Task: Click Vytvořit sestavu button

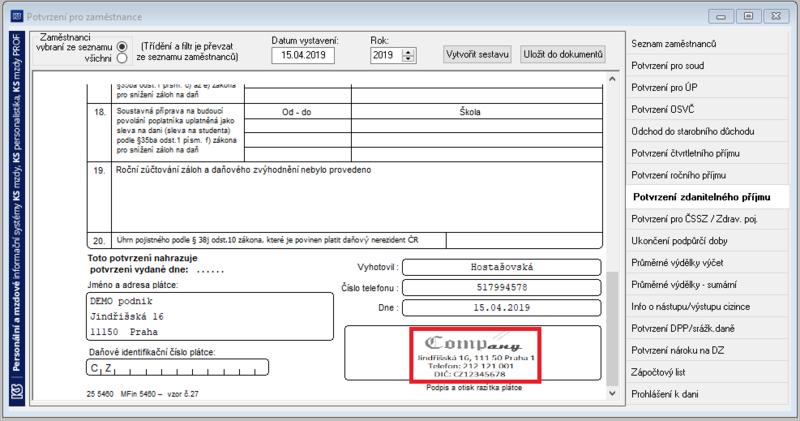Action: pos(477,54)
